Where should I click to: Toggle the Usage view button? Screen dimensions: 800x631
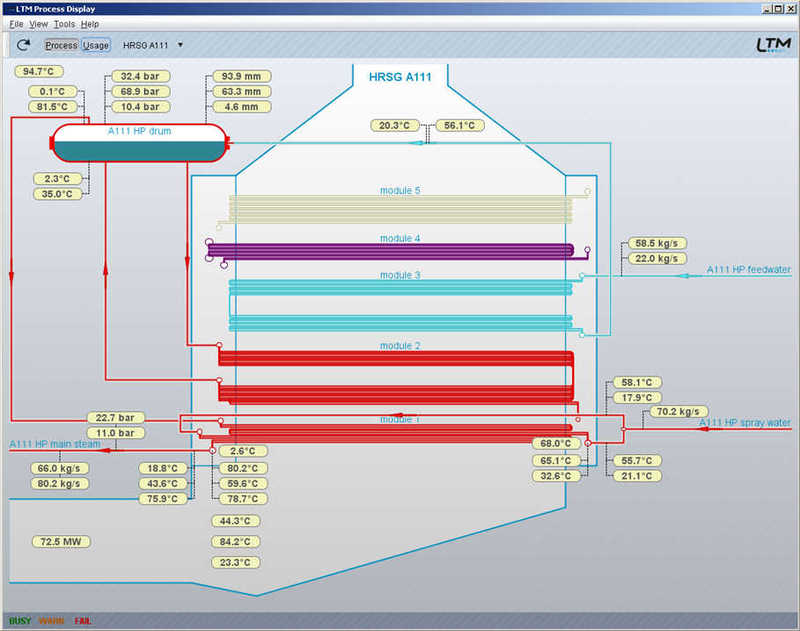click(x=96, y=45)
